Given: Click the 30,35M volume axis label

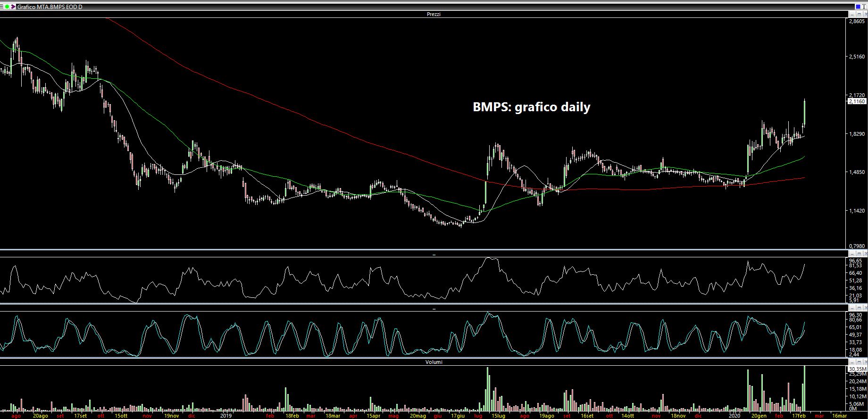Looking at the screenshot, I should point(857,369).
